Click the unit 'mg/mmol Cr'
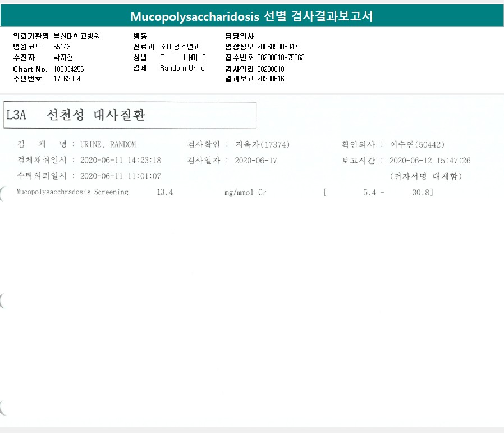Screen dimensions: 504x433 (x=245, y=193)
